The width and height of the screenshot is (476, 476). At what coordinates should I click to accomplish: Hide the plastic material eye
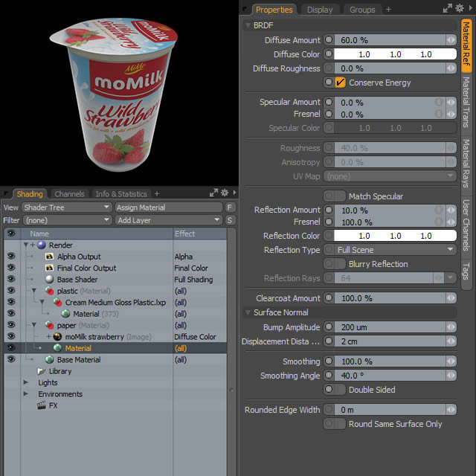coord(11,291)
